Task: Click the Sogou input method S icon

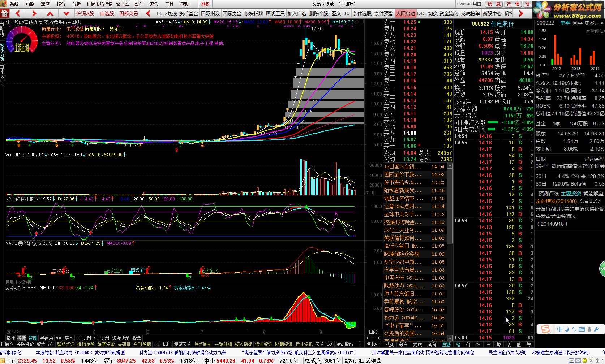Action: pyautogui.click(x=545, y=329)
